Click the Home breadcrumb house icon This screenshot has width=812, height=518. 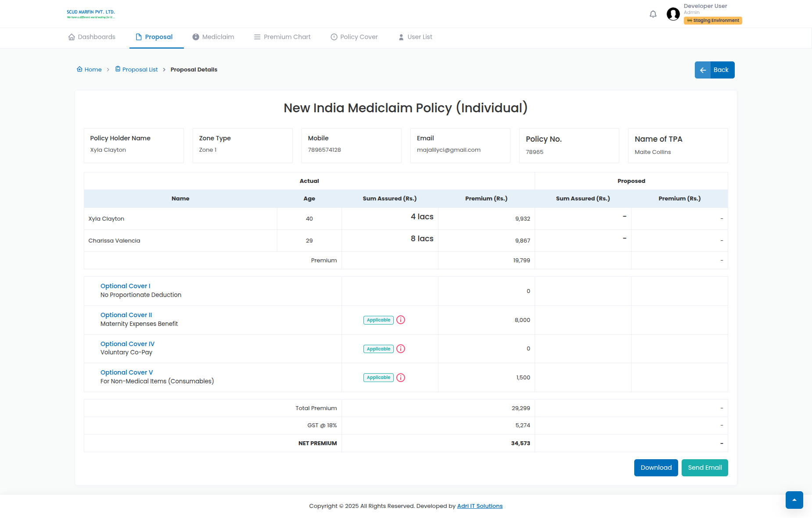79,69
